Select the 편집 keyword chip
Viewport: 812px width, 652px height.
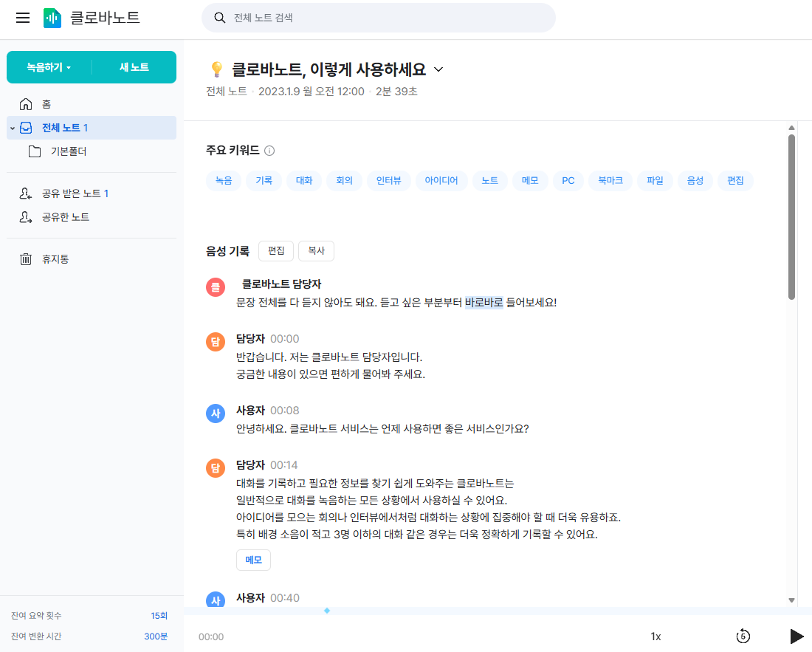point(736,181)
